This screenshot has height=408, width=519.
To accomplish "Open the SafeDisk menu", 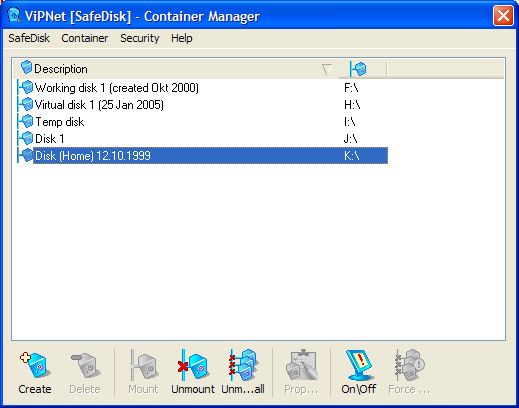I will [x=29, y=38].
